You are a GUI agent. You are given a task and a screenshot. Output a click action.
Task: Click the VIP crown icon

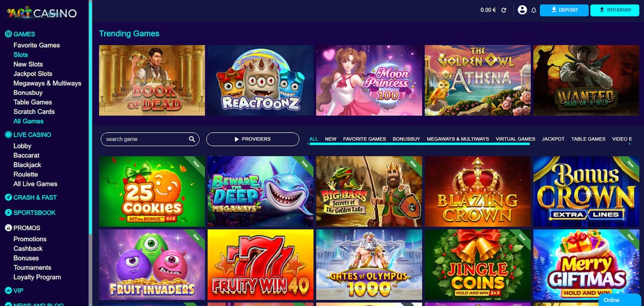pyautogui.click(x=8, y=290)
